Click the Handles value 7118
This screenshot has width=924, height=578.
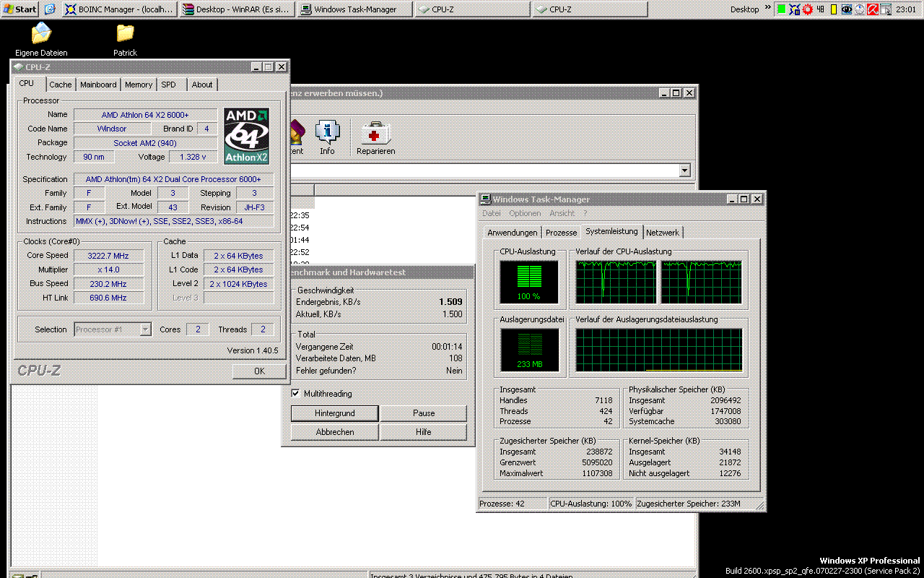(x=603, y=400)
